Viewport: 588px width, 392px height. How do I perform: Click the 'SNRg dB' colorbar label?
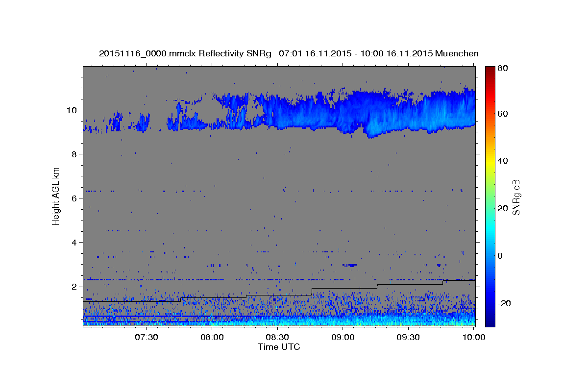[x=516, y=197]
